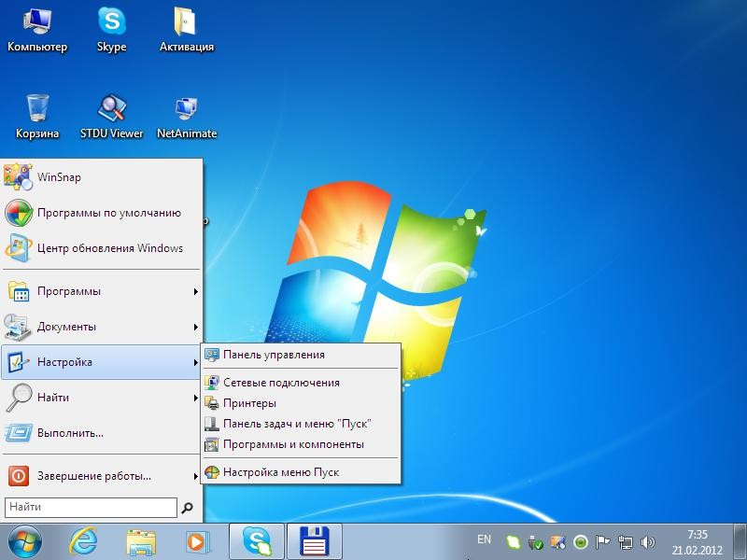This screenshot has height=560, width=747.
Task: Click the safely remove hardware tray icon
Action: (535, 542)
